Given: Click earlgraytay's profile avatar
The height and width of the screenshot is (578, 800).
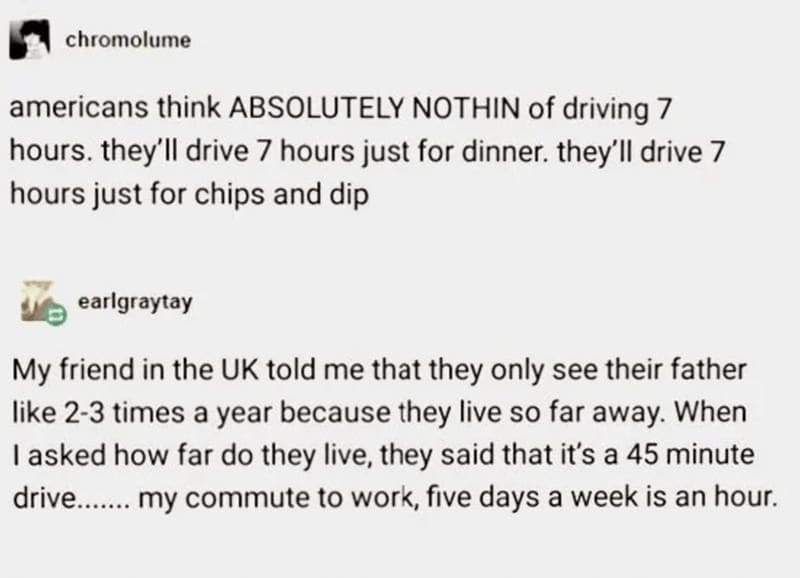Looking at the screenshot, I should coord(38,303).
